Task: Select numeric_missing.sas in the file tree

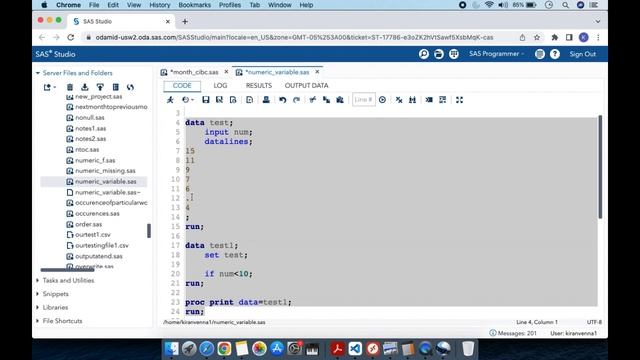Action: click(x=105, y=171)
